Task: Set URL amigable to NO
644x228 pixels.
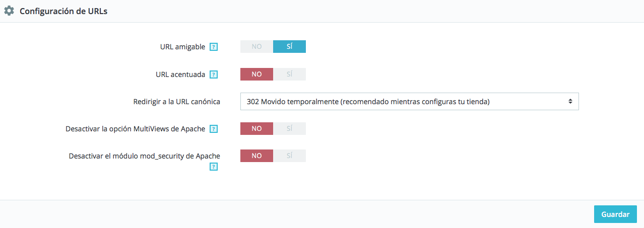Action: point(256,46)
